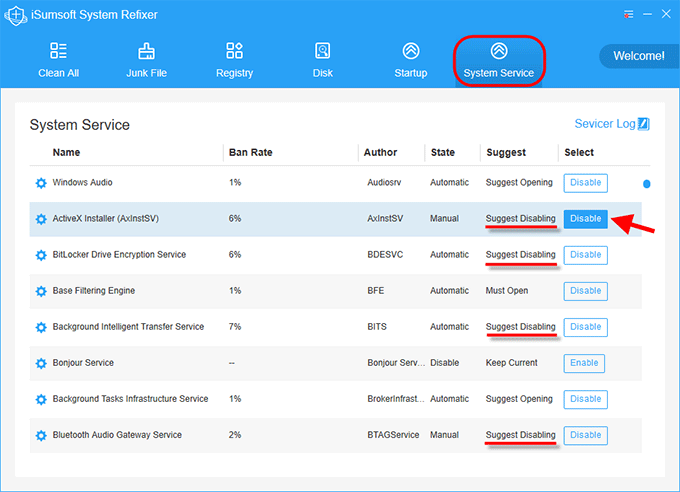Image resolution: width=680 pixels, height=492 pixels.
Task: Disable Background Intelligent Transfer Service
Action: [585, 327]
